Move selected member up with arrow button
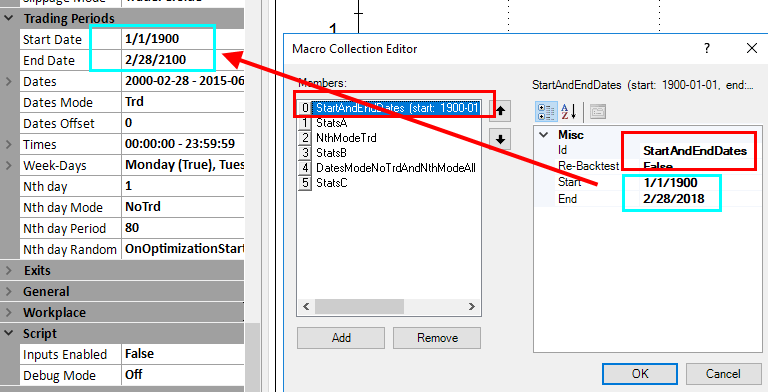This screenshot has height=392, width=768. click(x=500, y=111)
